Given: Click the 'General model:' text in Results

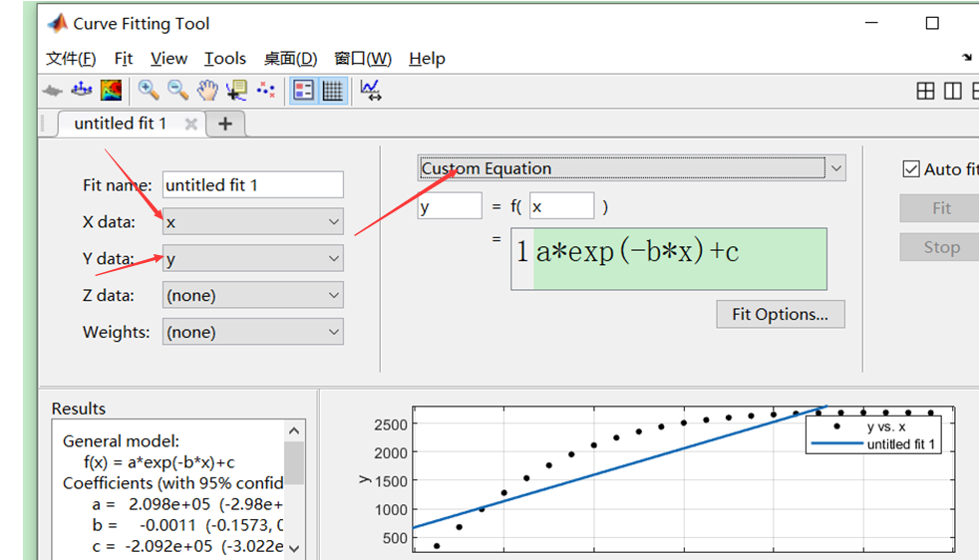Looking at the screenshot, I should coord(121,441).
